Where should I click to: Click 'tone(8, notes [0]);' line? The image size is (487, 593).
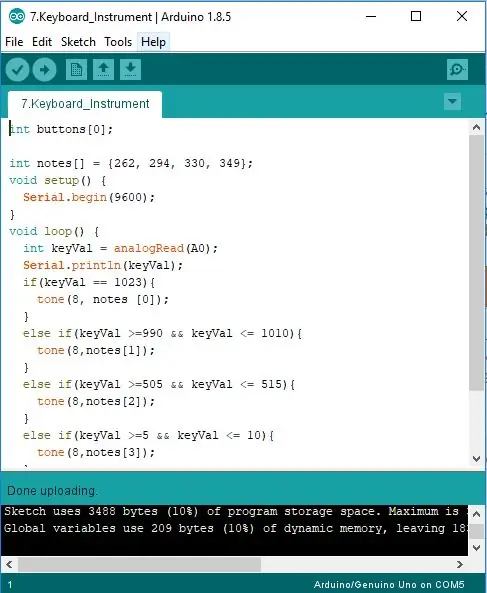click(x=103, y=300)
